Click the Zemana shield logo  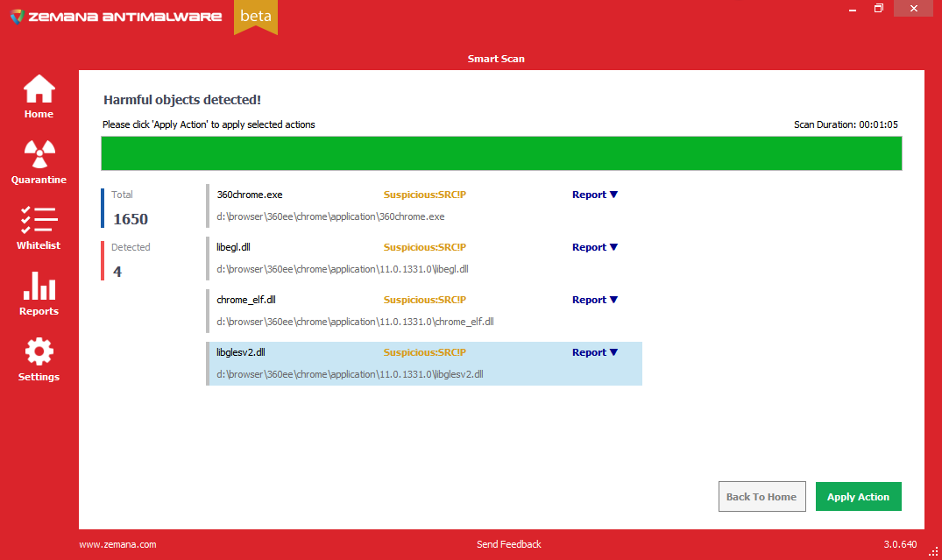(18, 17)
